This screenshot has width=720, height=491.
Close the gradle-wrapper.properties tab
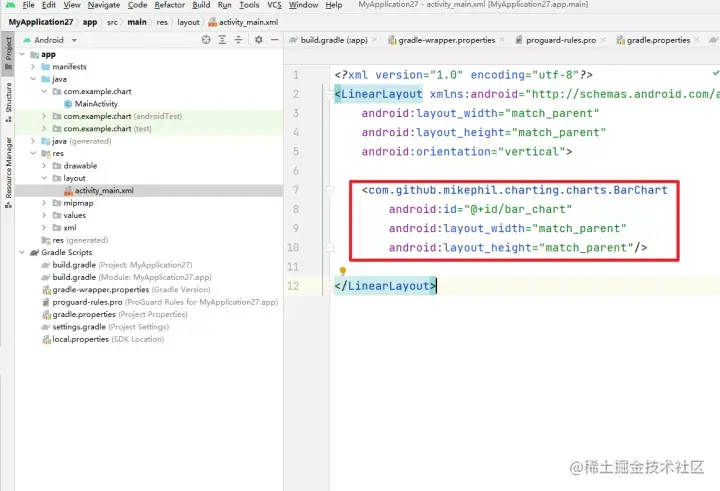(x=502, y=40)
